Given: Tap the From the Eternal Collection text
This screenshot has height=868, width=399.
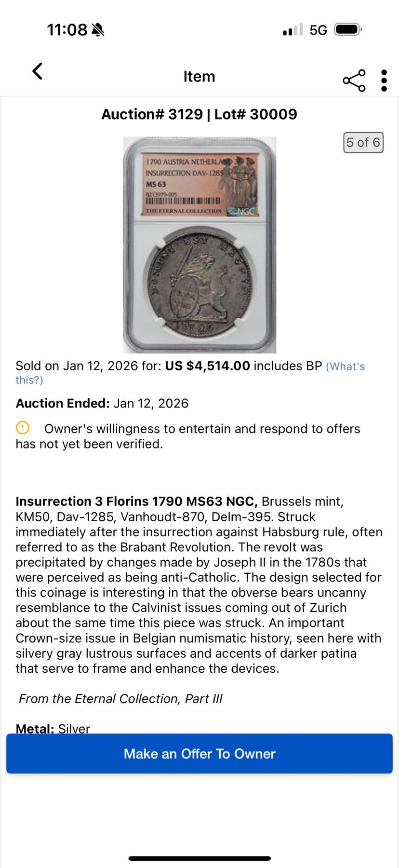Looking at the screenshot, I should (120, 699).
